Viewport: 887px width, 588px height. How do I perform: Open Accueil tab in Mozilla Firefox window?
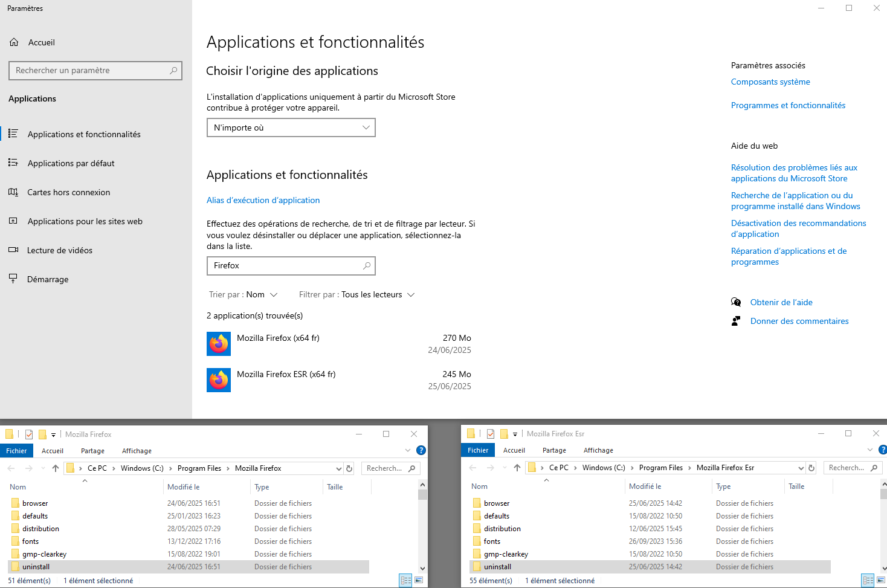tap(53, 451)
